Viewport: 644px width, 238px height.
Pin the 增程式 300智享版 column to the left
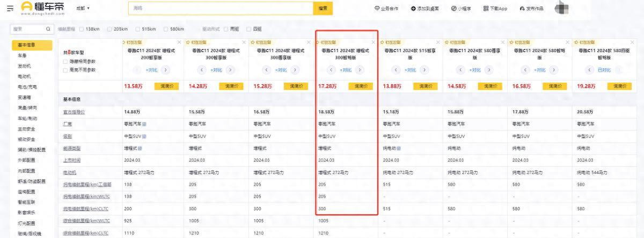coord(195,42)
